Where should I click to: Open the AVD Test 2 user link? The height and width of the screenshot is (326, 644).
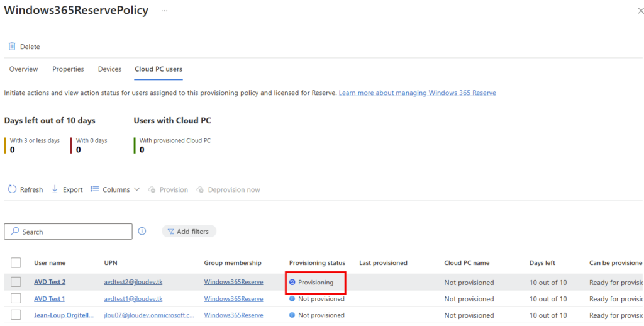point(50,283)
